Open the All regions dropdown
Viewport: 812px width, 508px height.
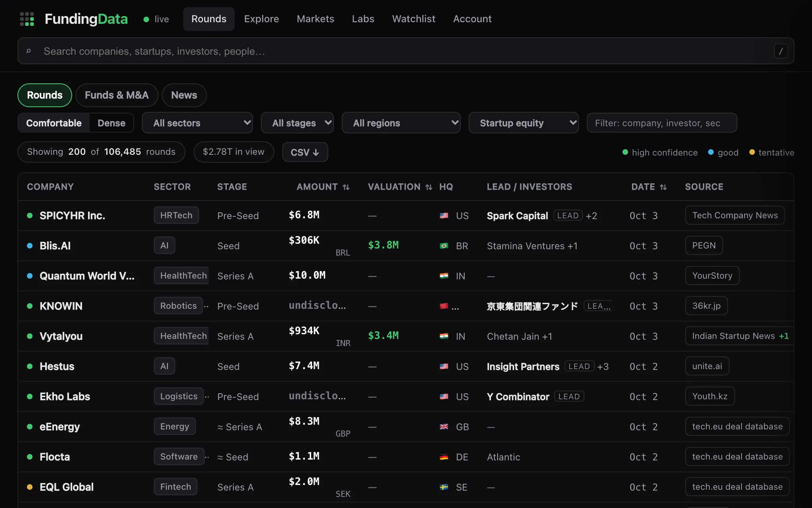pos(401,123)
